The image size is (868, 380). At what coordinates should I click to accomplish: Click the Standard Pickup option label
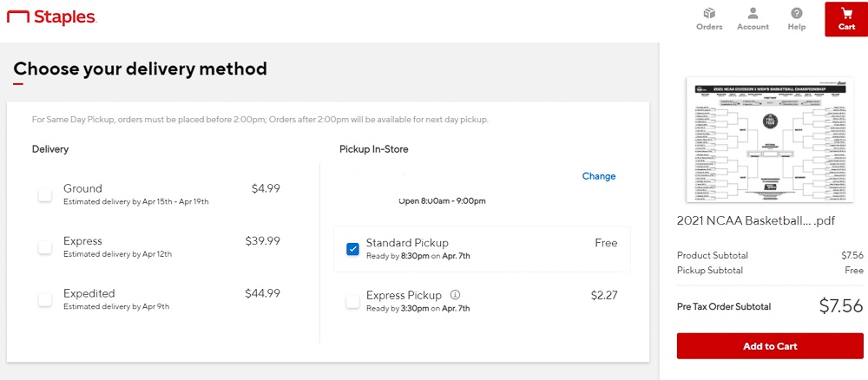tap(407, 243)
